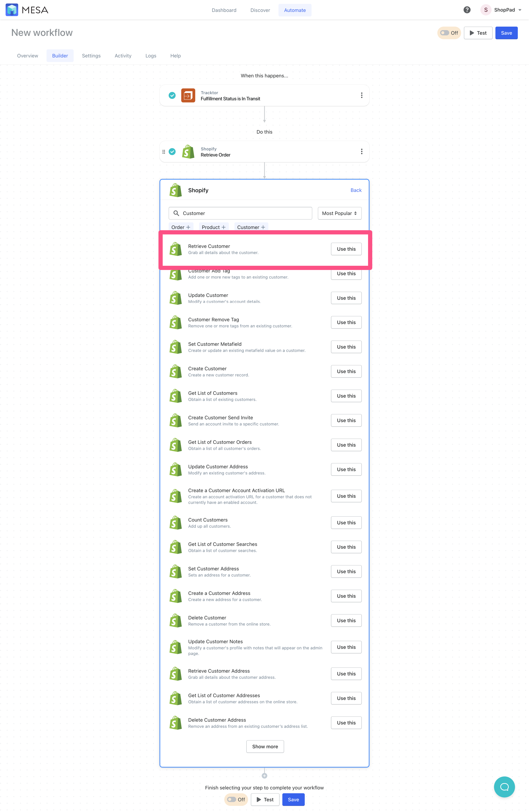Image resolution: width=529 pixels, height=812 pixels.
Task: Click the Shopify icon in Retrieve Order step
Action: pos(188,152)
